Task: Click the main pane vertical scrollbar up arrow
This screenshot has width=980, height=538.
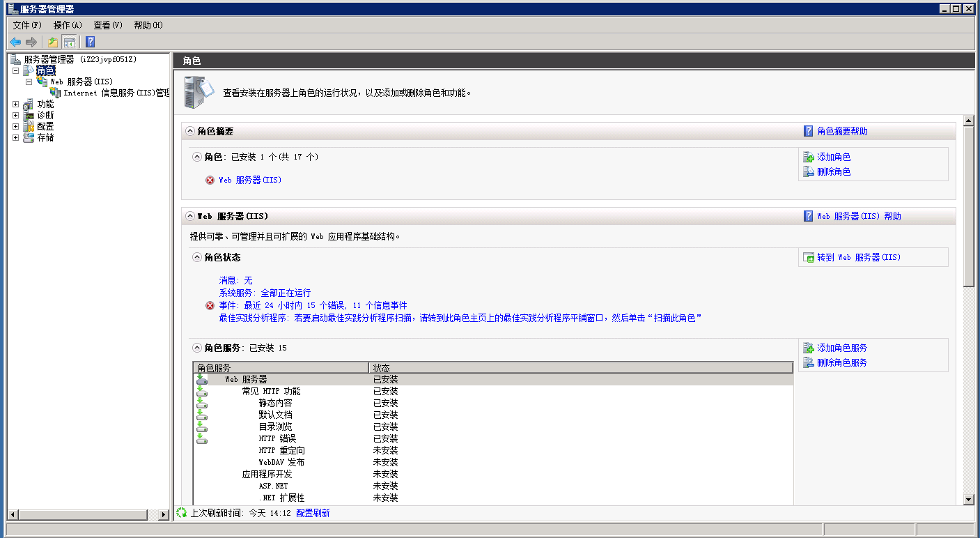Action: (968, 121)
